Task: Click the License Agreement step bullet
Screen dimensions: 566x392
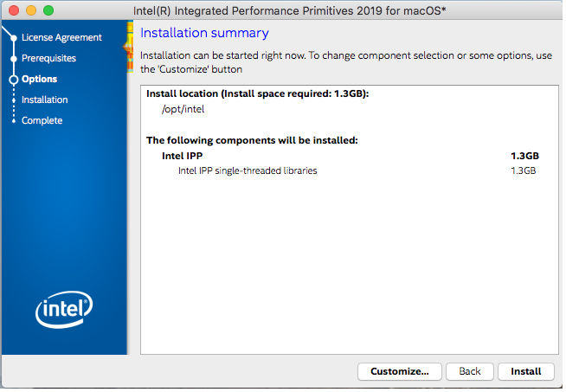Action: [14, 38]
